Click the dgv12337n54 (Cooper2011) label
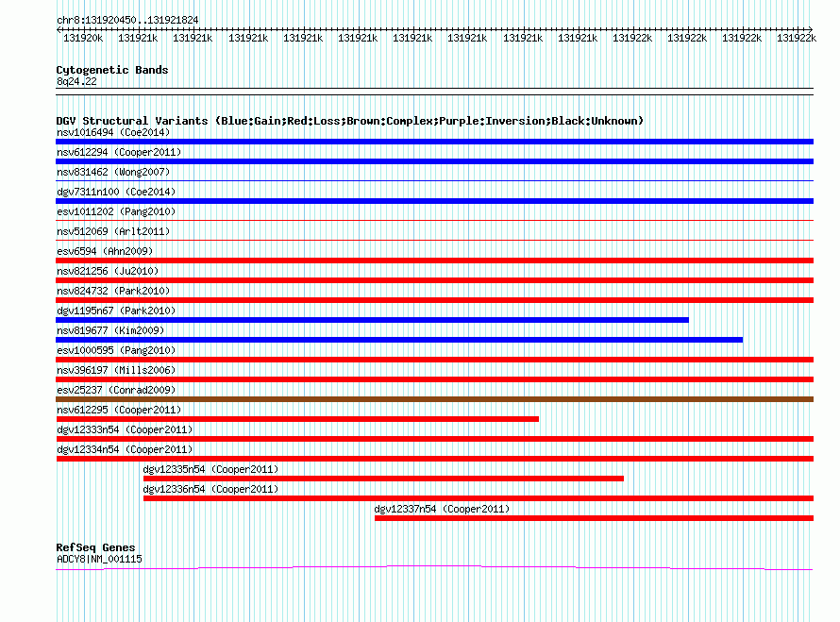Screen dimensions: 840x622 tap(442, 509)
